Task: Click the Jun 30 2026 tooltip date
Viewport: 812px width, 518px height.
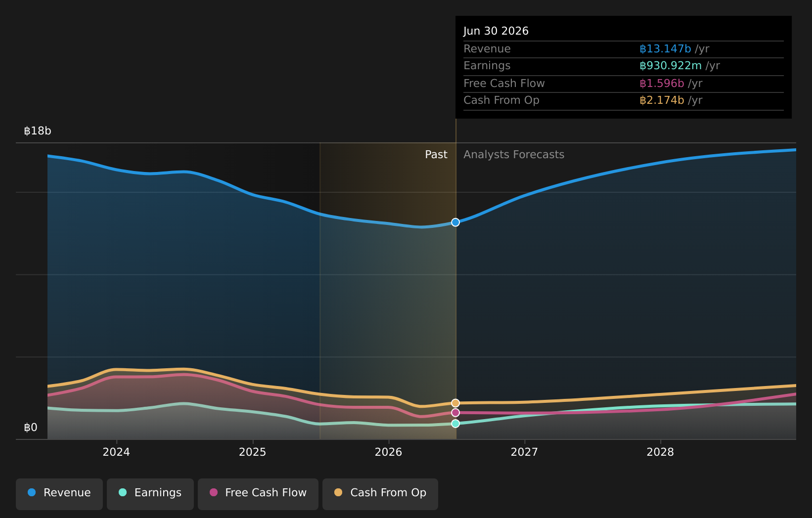Action: pos(496,31)
